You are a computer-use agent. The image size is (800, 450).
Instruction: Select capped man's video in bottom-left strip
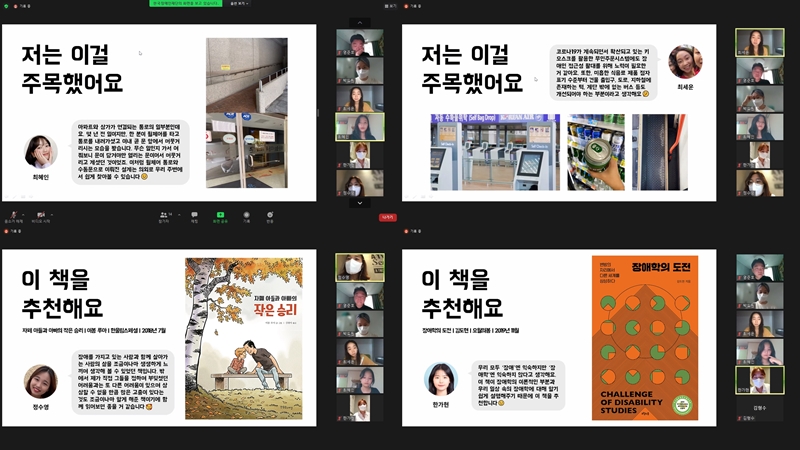[360, 296]
